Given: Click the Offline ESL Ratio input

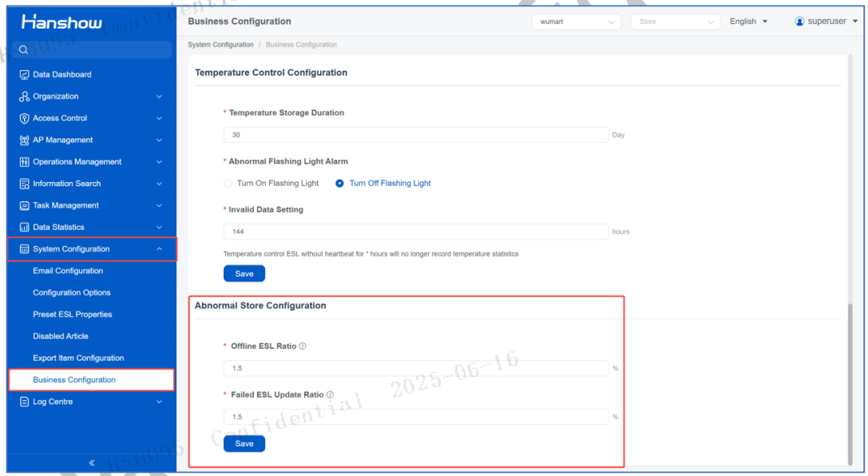Looking at the screenshot, I should tap(416, 368).
